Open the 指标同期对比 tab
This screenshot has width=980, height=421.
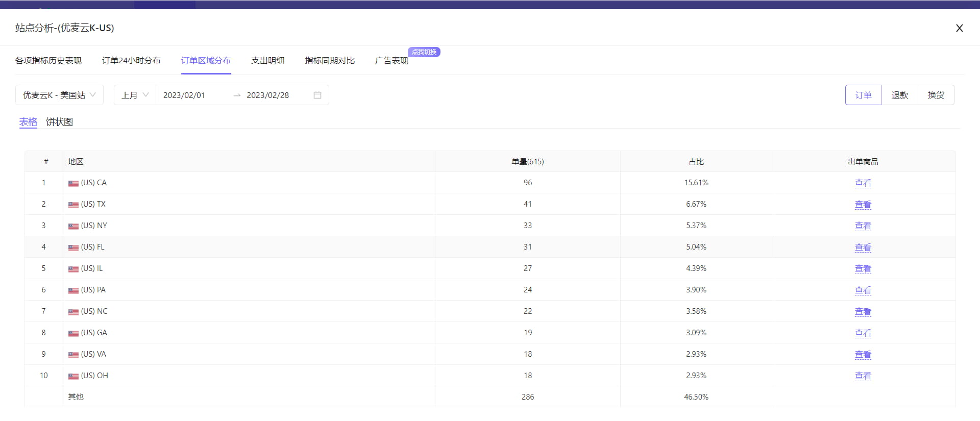[330, 61]
